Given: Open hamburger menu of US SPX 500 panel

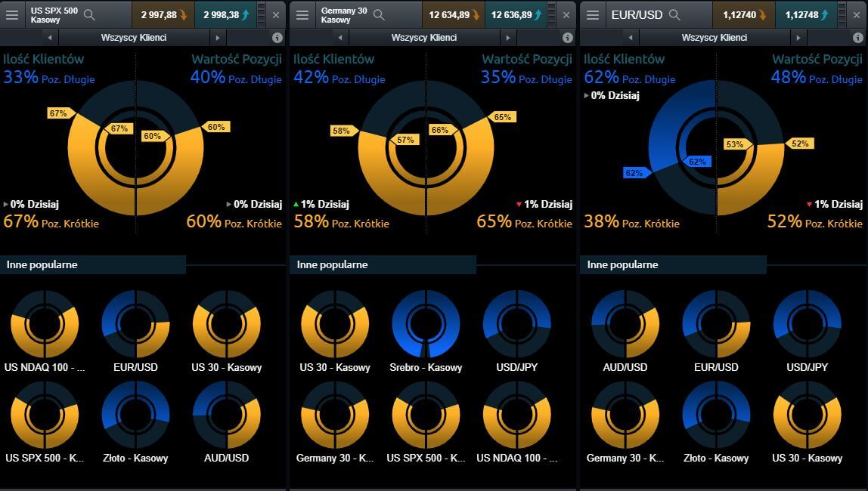Looking at the screenshot, I should [x=12, y=14].
